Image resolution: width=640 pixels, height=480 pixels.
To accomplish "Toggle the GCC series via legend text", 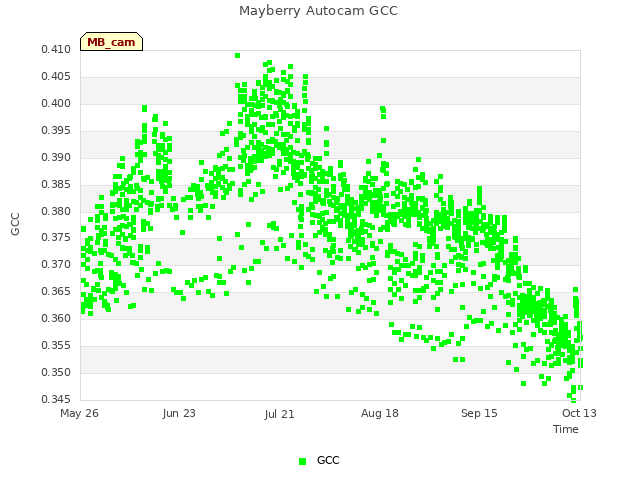I will pyautogui.click(x=328, y=460).
